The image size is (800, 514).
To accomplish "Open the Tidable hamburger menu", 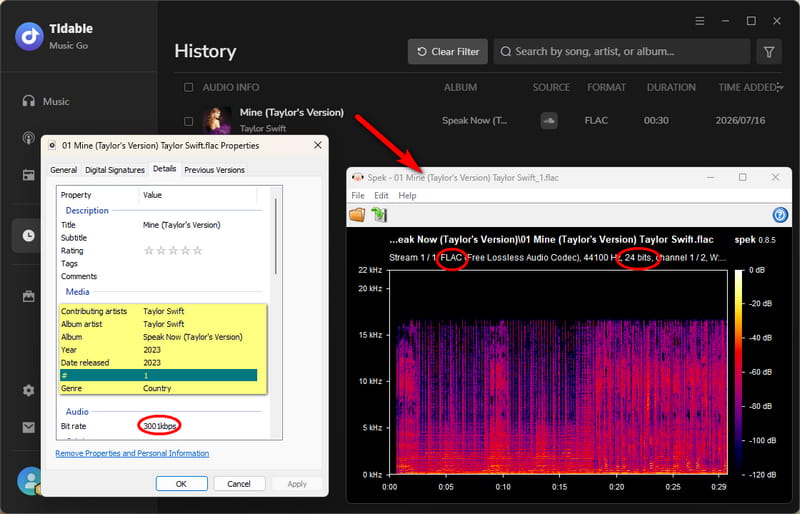I will point(699,21).
